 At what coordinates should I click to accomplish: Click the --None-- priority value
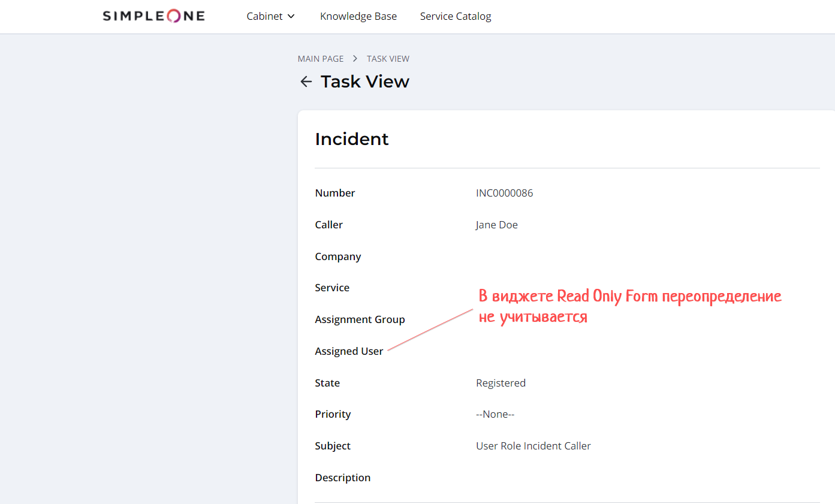(x=495, y=414)
